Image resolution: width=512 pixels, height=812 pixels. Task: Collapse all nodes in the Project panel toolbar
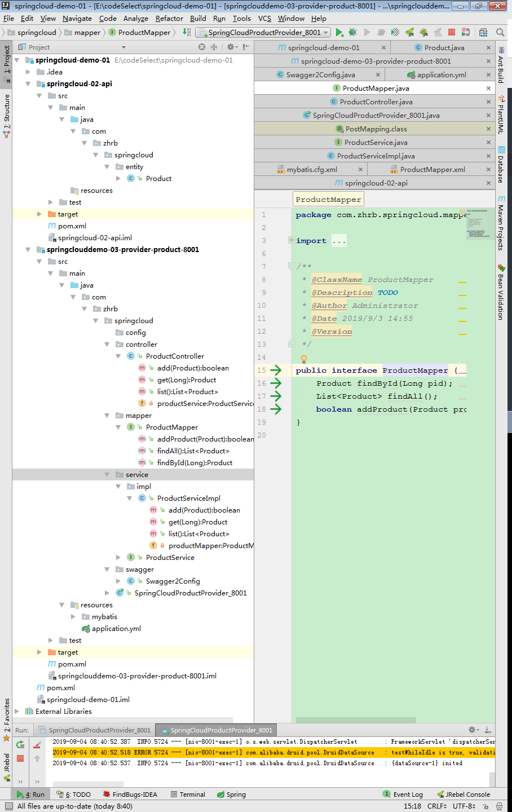coord(214,48)
